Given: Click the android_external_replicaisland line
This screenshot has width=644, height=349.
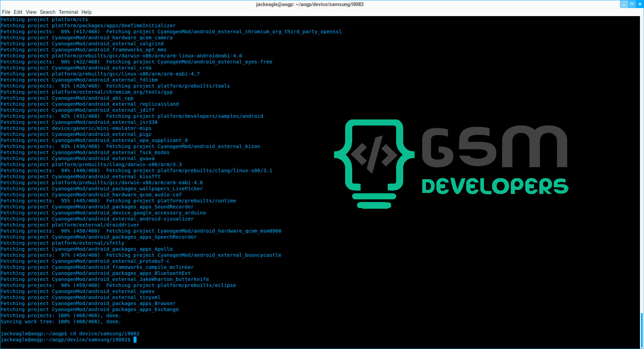Looking at the screenshot, I should click(90, 104).
